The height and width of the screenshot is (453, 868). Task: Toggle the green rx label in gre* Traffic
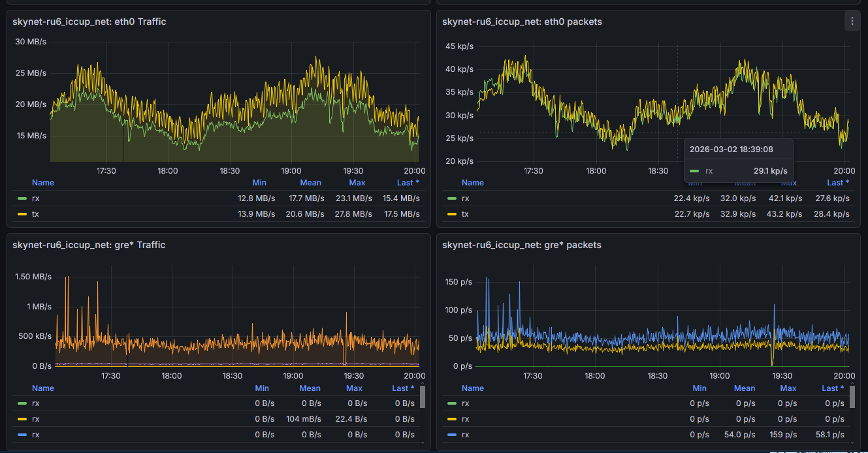[x=36, y=403]
